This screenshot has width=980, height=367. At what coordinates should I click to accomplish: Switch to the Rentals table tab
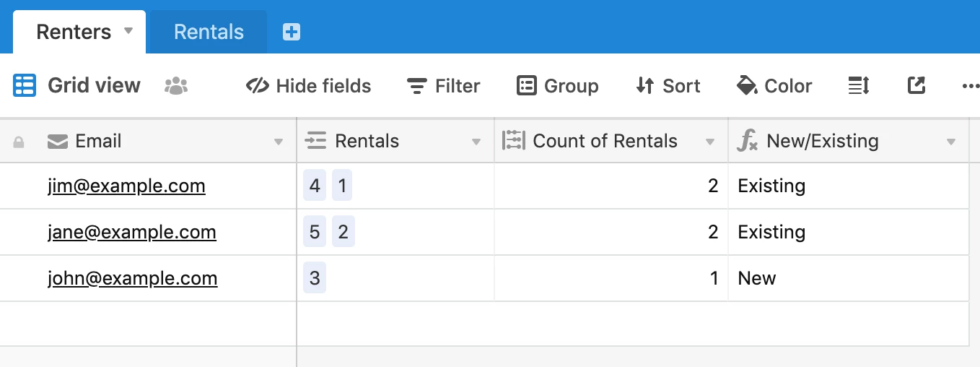pos(209,32)
